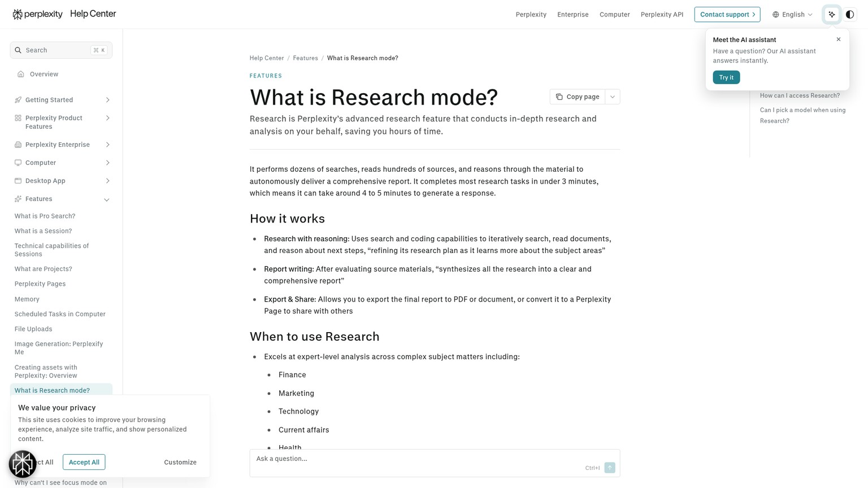
Task: Open the Memory article
Action: 27,299
